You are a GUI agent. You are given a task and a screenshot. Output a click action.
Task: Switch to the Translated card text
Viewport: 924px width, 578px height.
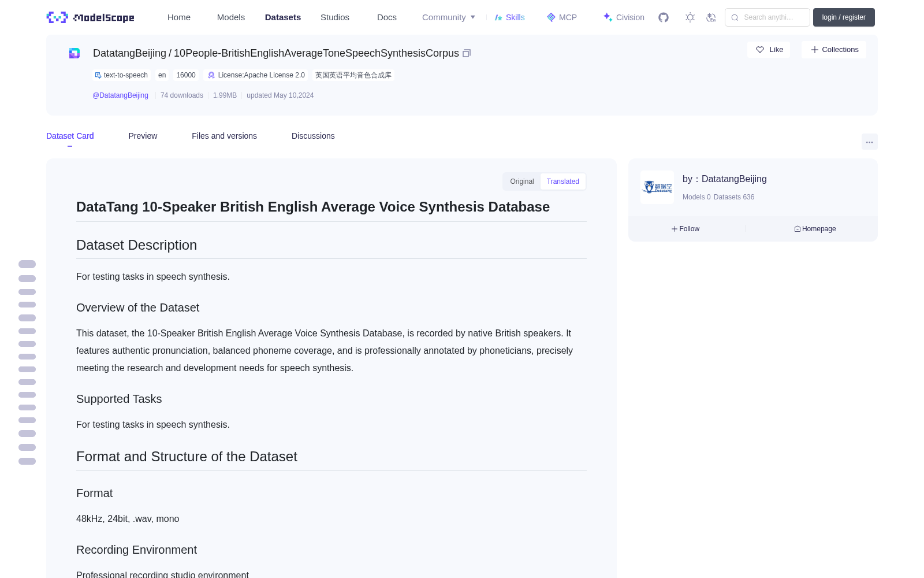[563, 181]
